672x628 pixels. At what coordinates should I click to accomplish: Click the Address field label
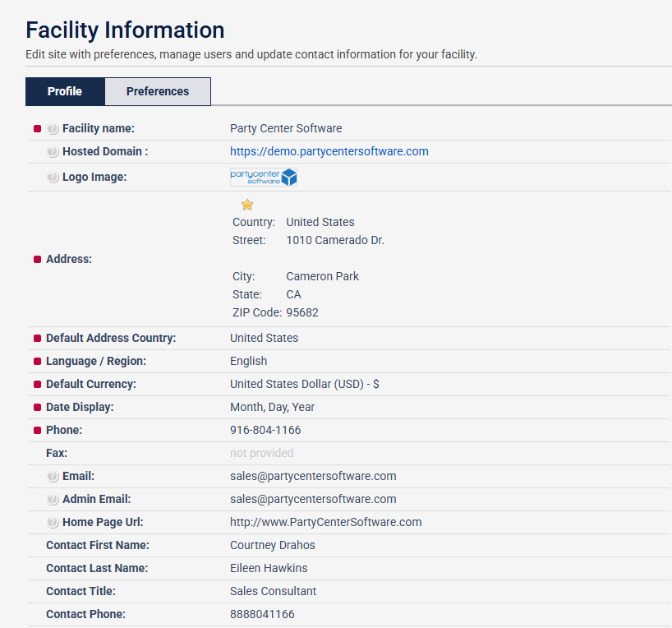[69, 259]
